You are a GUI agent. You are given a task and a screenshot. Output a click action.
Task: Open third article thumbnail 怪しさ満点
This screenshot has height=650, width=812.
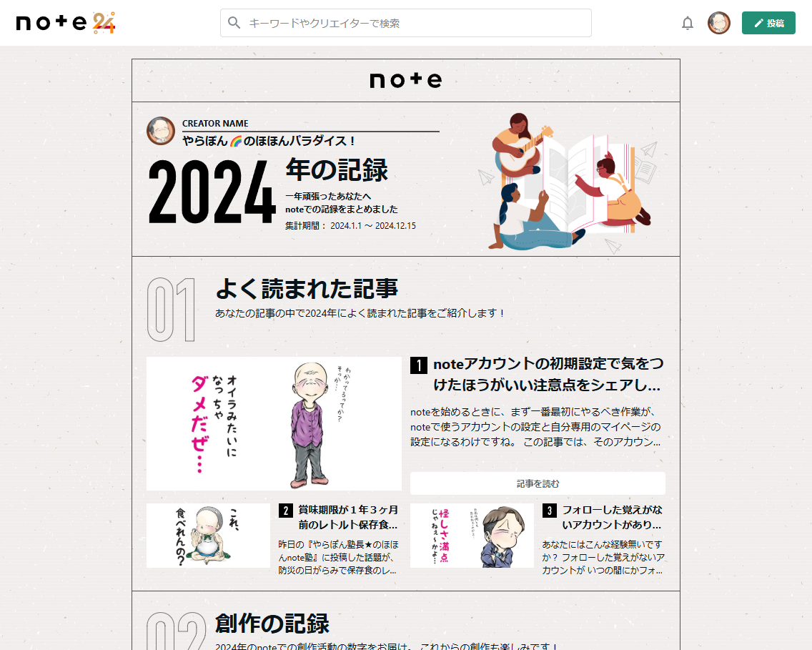tap(472, 535)
